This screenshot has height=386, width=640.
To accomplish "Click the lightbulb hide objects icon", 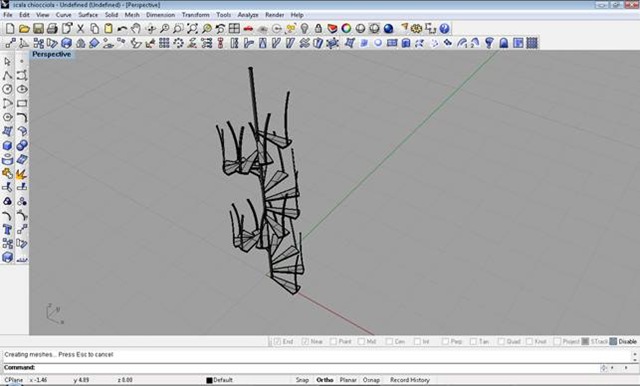I will tap(304, 29).
